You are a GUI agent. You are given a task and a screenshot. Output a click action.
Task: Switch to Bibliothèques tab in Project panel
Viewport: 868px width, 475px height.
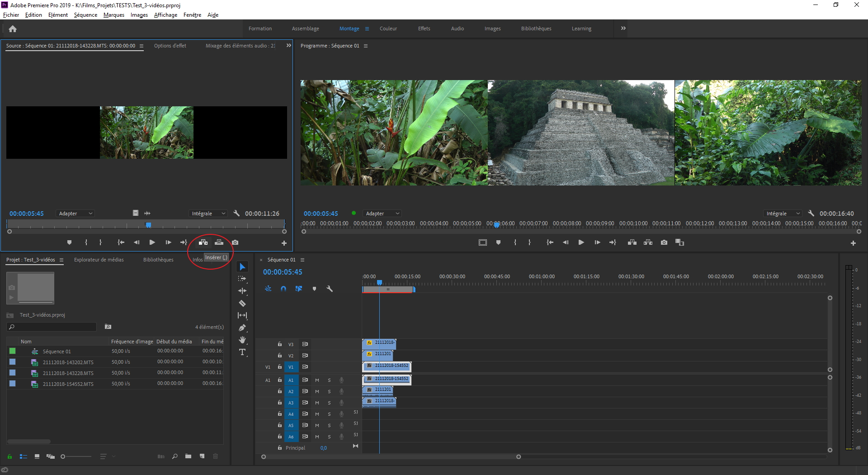pos(158,260)
